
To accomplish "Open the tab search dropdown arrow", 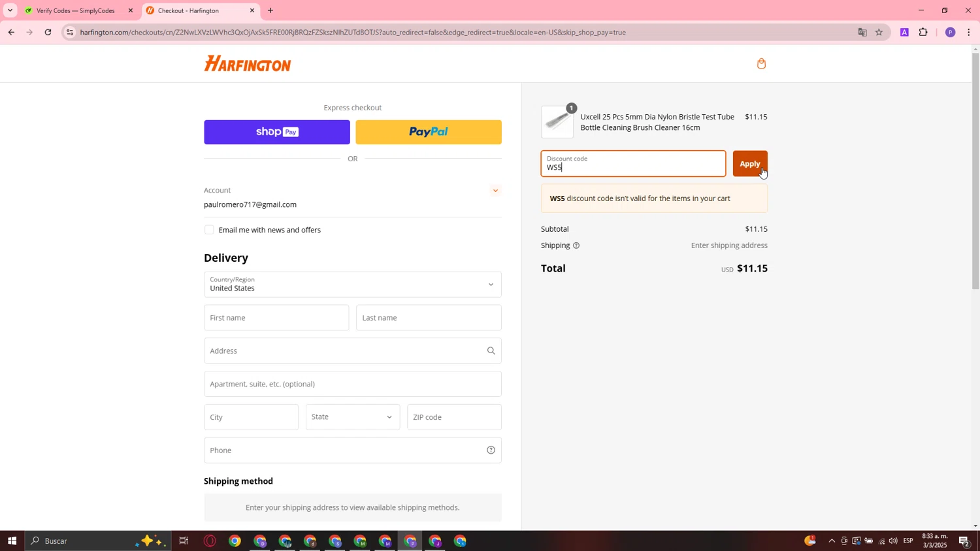I will (10, 10).
